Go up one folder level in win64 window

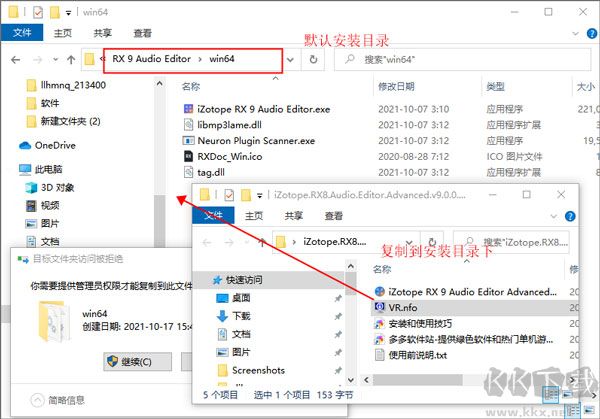71,60
